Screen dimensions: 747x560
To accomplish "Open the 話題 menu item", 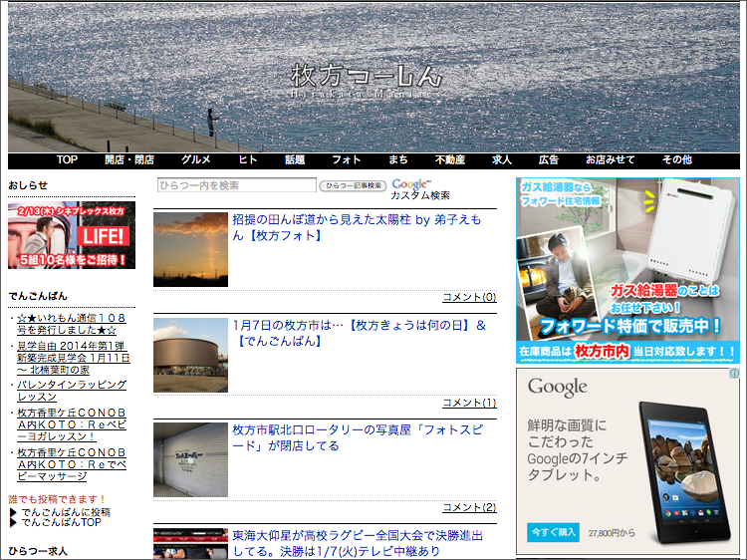I will [295, 160].
